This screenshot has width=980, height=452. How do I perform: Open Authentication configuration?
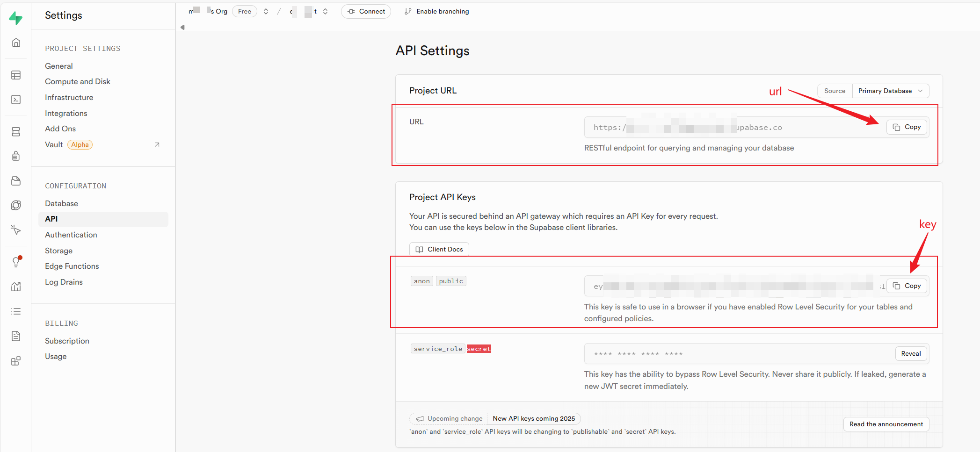pos(71,235)
